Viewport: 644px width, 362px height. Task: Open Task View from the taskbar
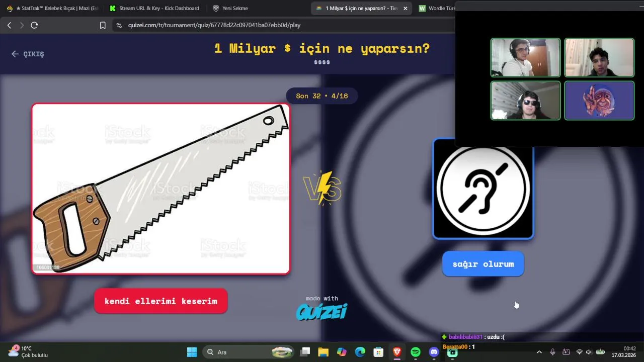305,352
